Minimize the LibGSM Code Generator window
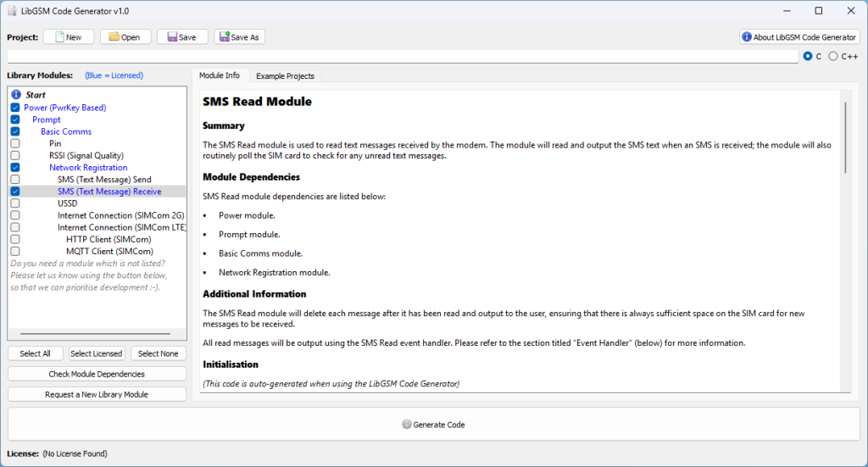The image size is (868, 467). click(787, 11)
